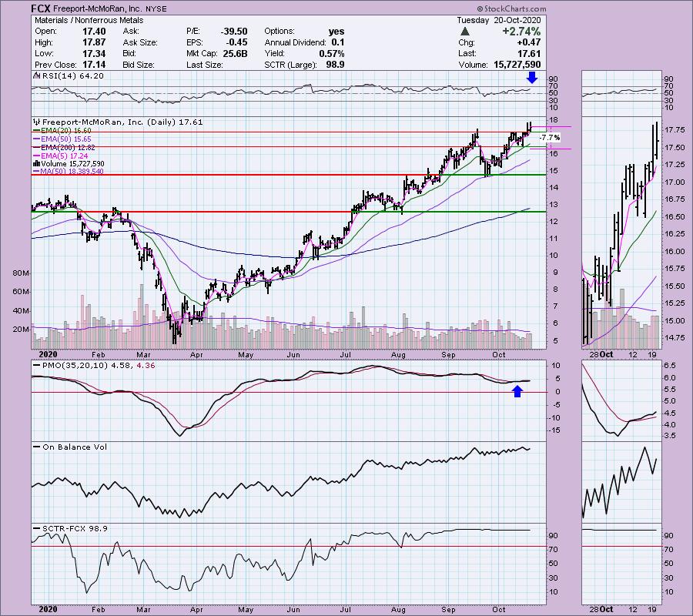
Task: Click the EPS value -0.45
Action: [x=237, y=42]
